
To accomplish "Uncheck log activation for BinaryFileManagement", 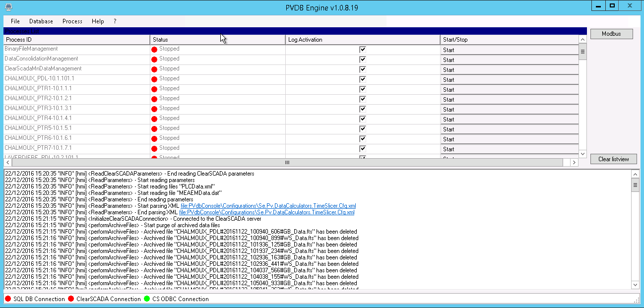I will pos(363,50).
